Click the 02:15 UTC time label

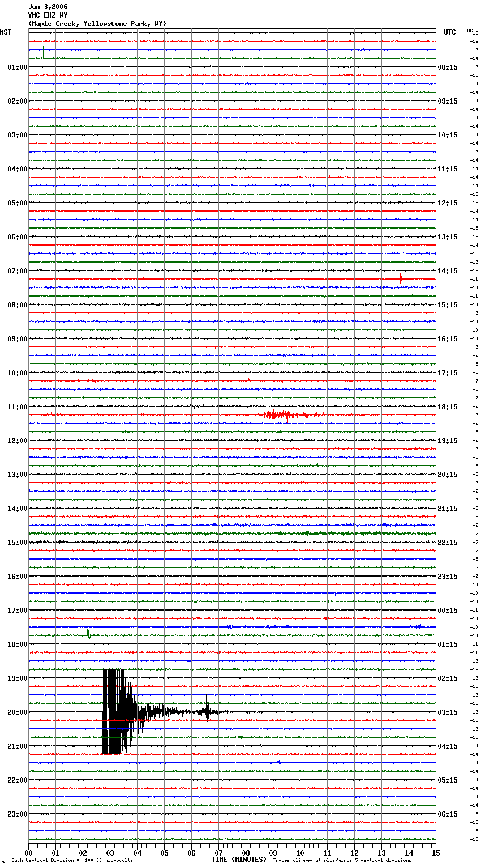[x=448, y=678]
